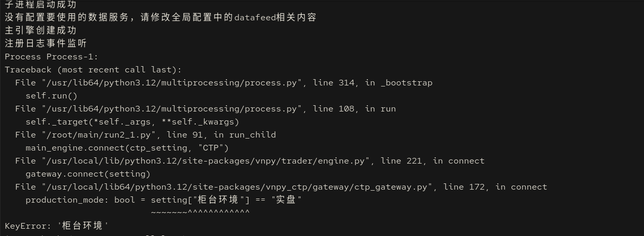Viewport: 644px width, 236px height.
Task: Click the '注册日志事件监听' log line
Action: pyautogui.click(x=45, y=43)
